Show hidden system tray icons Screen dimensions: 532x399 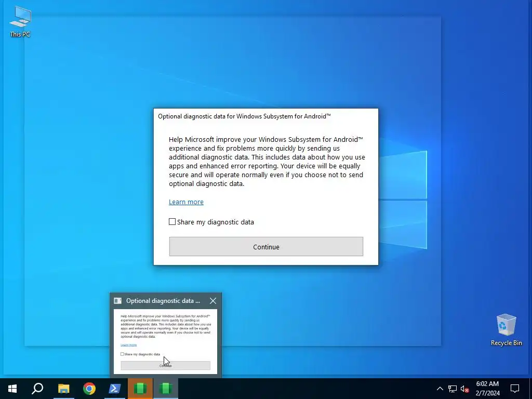click(440, 389)
